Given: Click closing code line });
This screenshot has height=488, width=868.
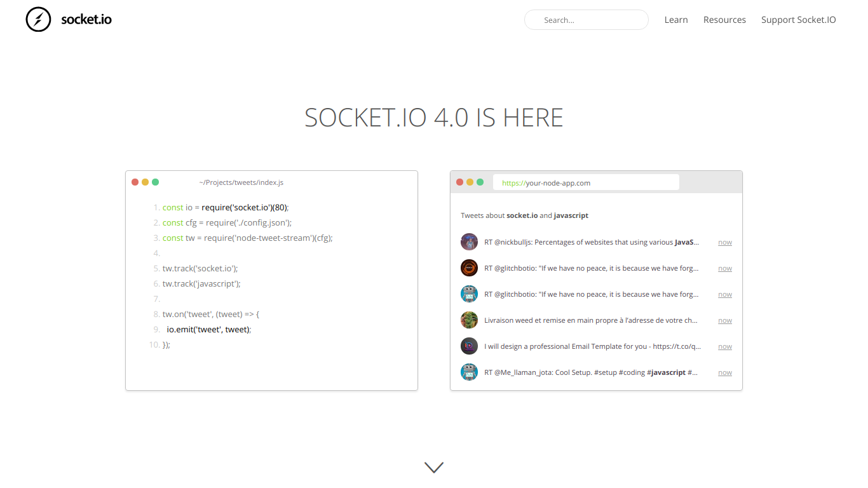Looking at the screenshot, I should pos(166,344).
